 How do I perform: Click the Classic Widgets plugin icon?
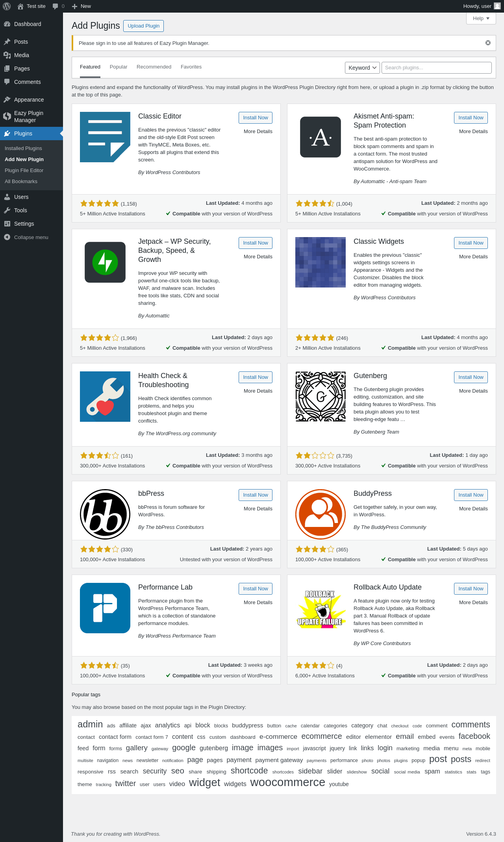(321, 262)
